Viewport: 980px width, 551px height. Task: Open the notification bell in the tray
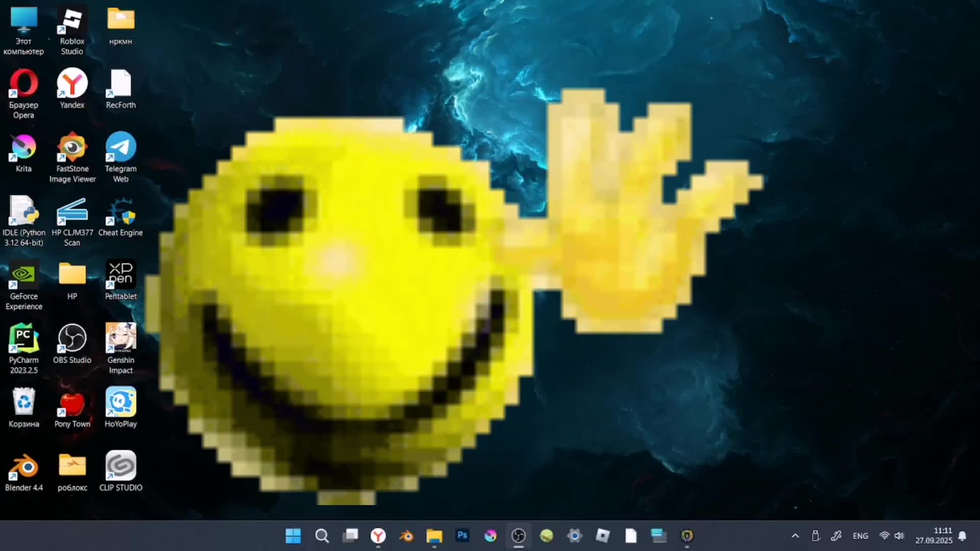pos(963,536)
